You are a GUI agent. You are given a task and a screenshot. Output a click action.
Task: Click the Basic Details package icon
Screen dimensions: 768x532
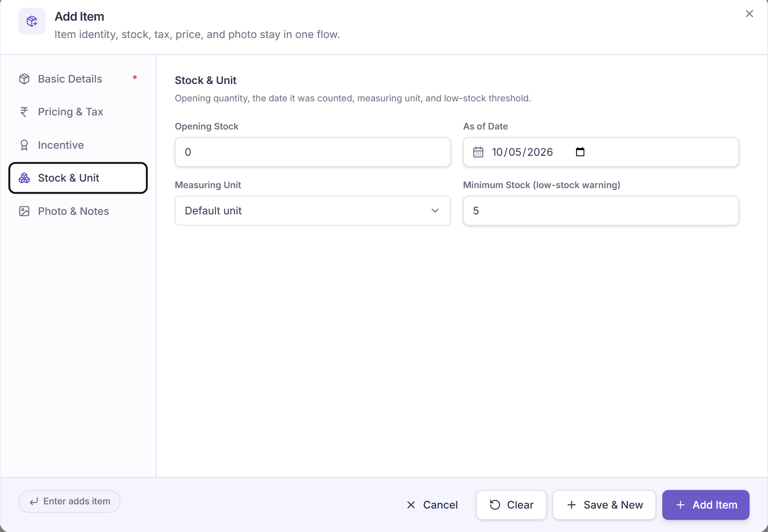point(24,79)
